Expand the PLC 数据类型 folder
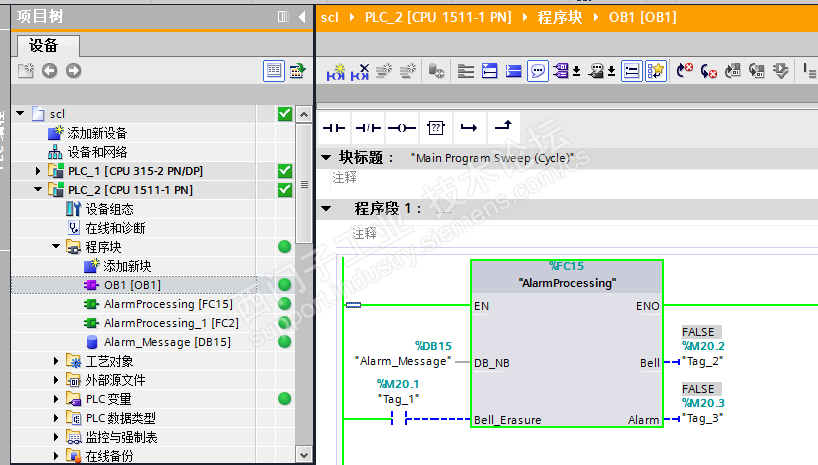Screen dimensions: 818x465 (56, 418)
